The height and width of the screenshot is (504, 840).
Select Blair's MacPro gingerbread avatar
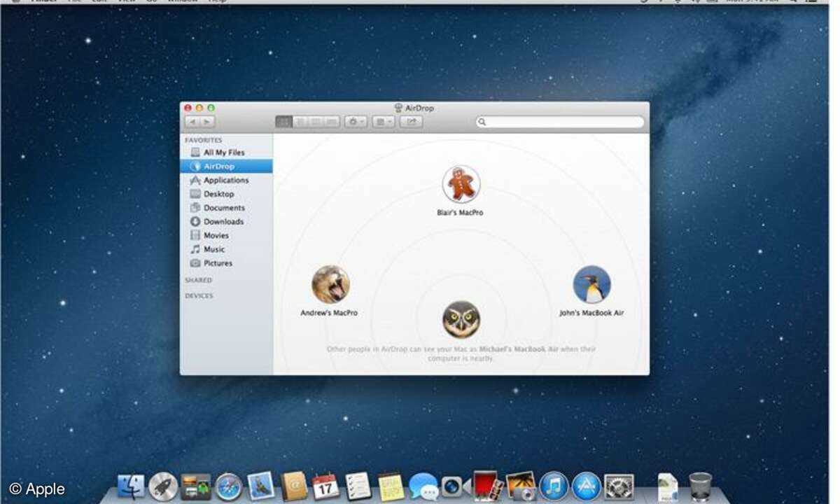(x=461, y=185)
